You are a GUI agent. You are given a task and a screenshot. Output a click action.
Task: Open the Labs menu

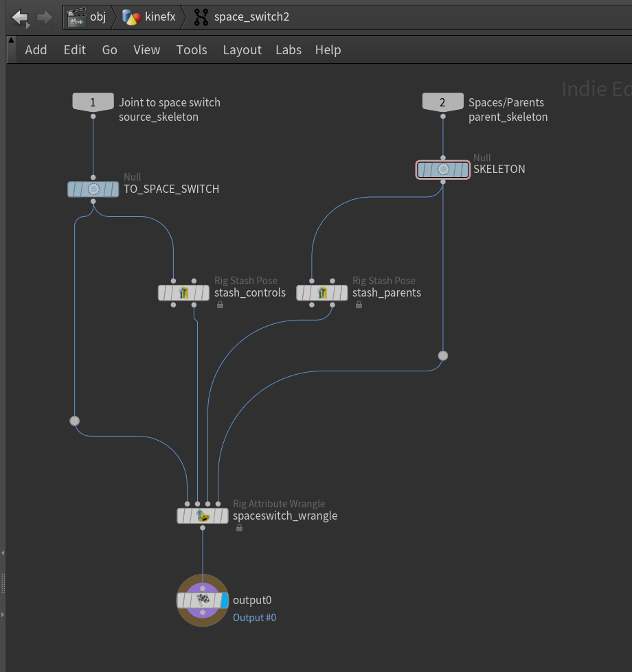pyautogui.click(x=289, y=49)
